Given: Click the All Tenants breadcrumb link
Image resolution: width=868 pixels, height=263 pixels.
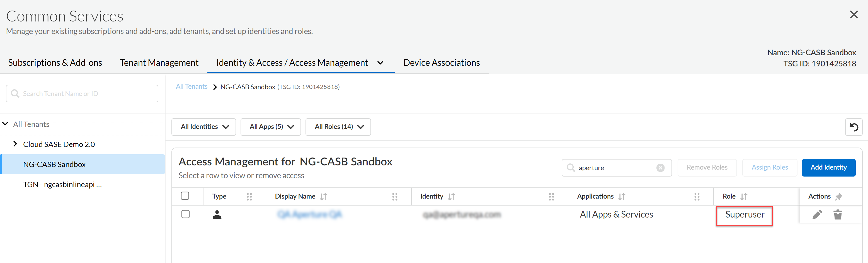Looking at the screenshot, I should pyautogui.click(x=191, y=87).
